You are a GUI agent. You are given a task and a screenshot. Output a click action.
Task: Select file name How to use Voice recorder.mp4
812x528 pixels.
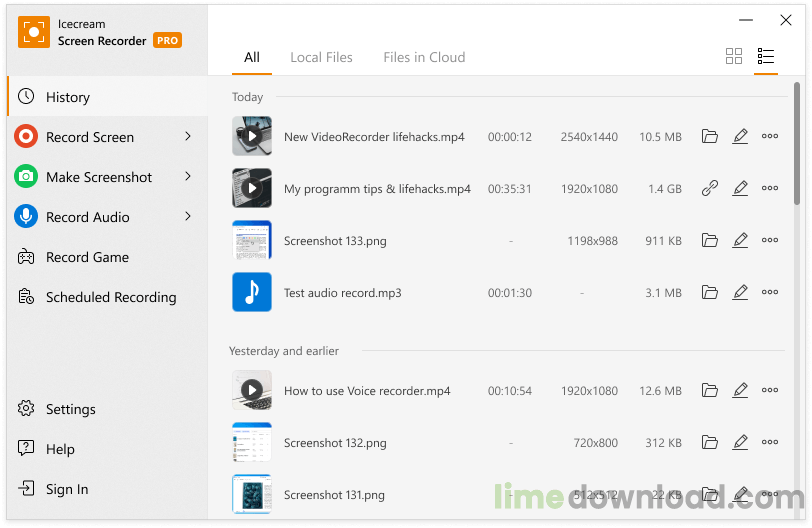click(367, 391)
